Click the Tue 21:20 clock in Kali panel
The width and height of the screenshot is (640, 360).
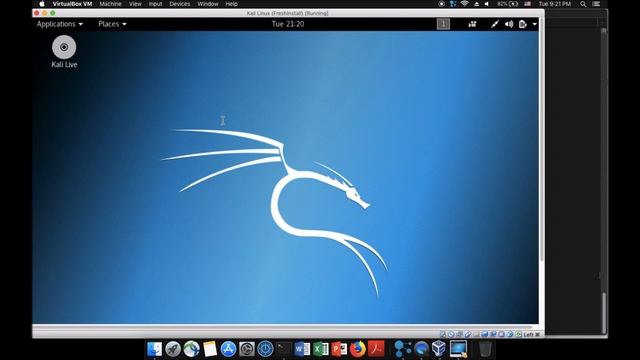click(x=288, y=24)
